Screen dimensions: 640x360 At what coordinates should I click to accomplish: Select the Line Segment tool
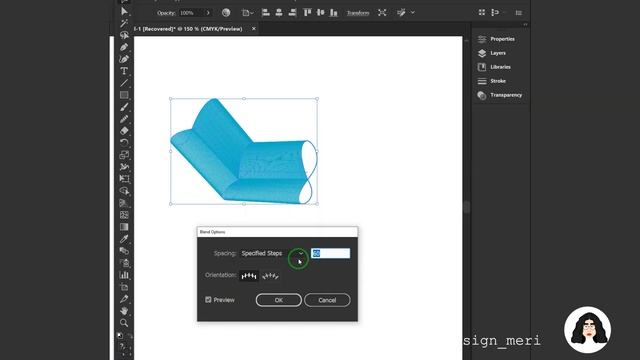point(124,83)
